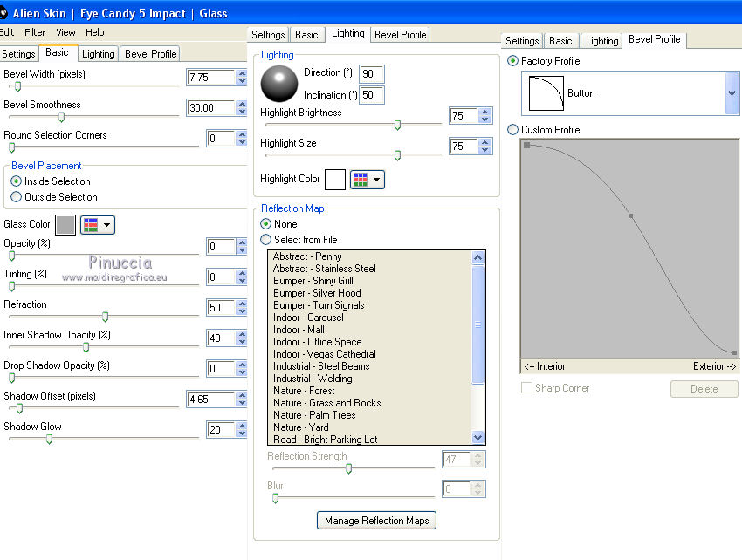Image resolution: width=742 pixels, height=560 pixels.
Task: Select the Custom Profile radio option
Action: point(512,130)
